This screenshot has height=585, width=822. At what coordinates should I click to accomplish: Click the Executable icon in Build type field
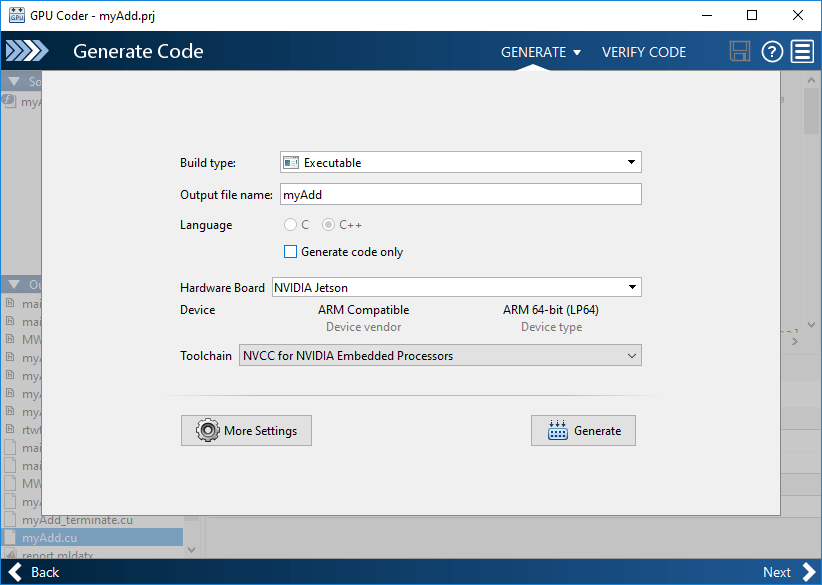point(291,161)
